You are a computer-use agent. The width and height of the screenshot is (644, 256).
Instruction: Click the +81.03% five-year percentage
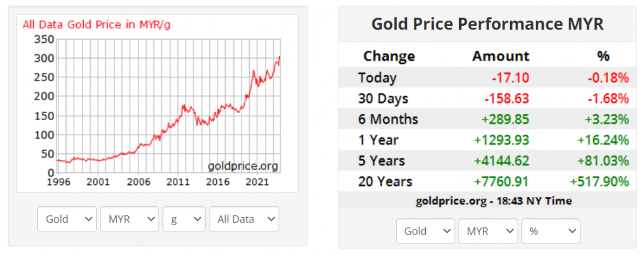click(599, 161)
